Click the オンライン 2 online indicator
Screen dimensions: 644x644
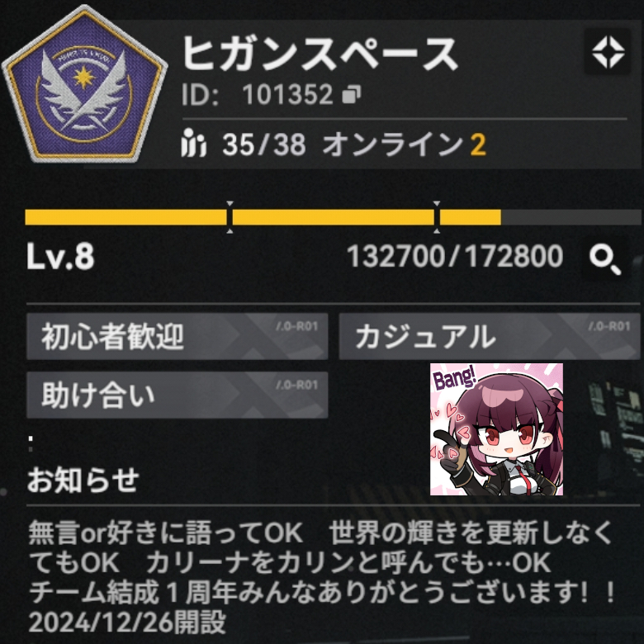click(405, 144)
